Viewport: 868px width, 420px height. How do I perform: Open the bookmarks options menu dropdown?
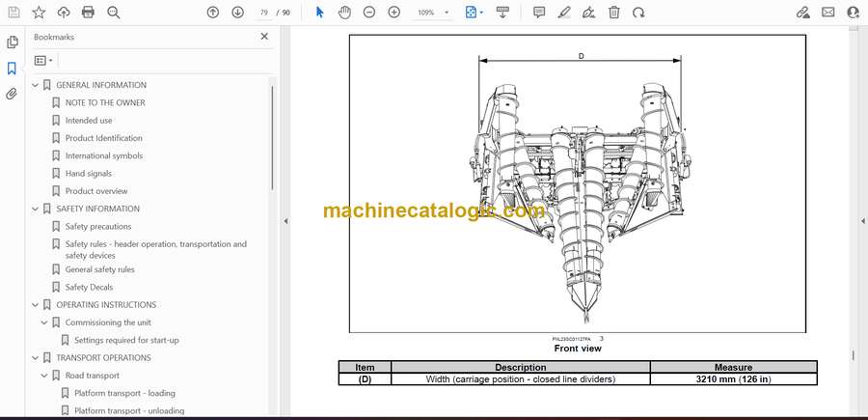43,60
